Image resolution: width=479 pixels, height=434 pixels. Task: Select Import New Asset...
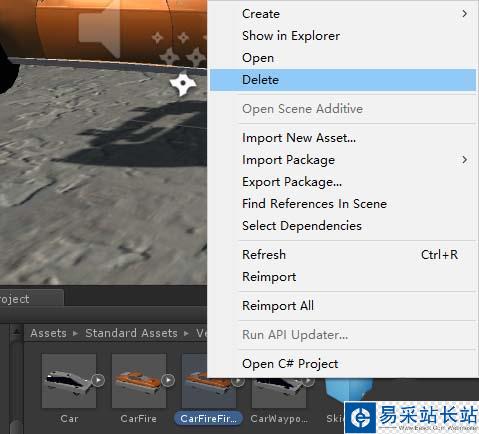[x=343, y=138]
